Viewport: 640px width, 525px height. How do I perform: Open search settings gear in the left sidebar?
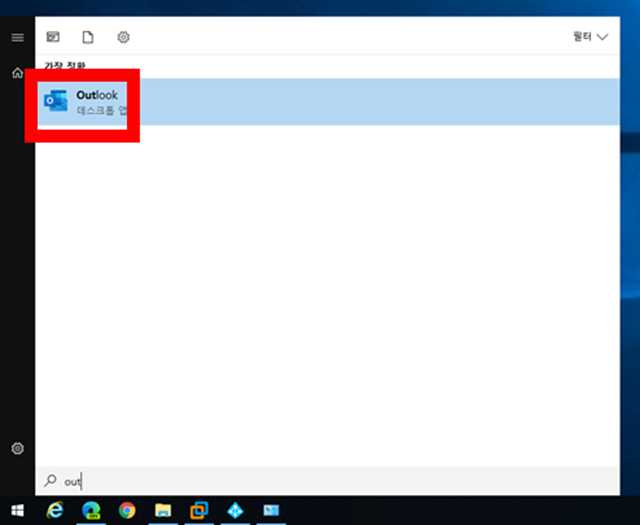coord(18,448)
